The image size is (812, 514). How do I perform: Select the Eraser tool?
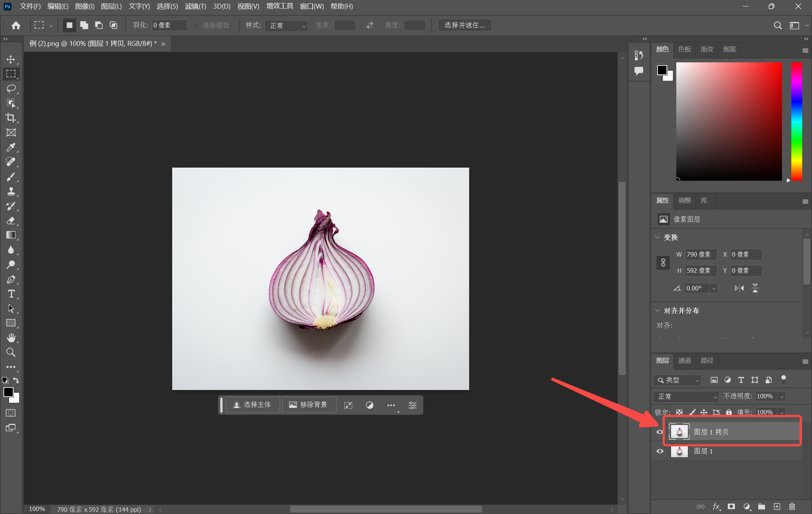pyautogui.click(x=11, y=221)
